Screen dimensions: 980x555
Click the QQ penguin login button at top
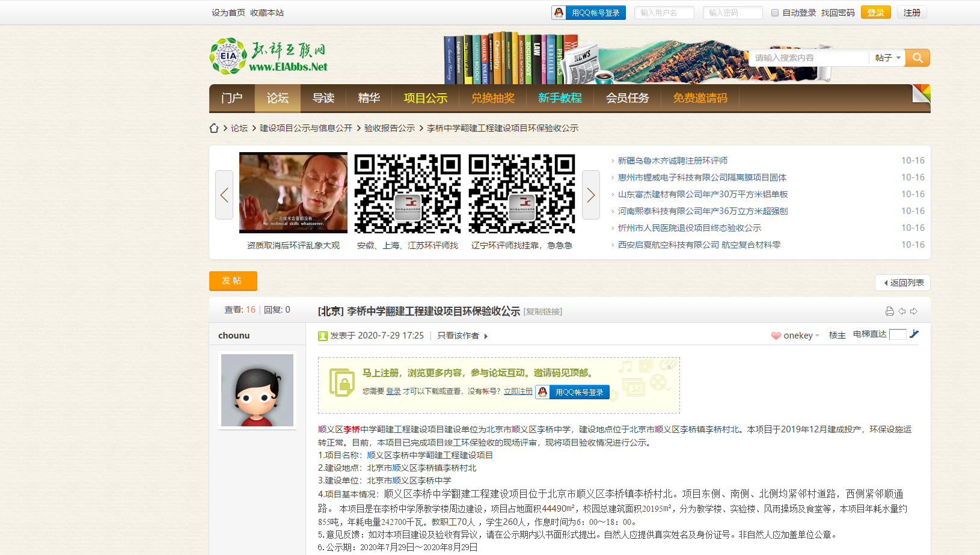(x=589, y=13)
